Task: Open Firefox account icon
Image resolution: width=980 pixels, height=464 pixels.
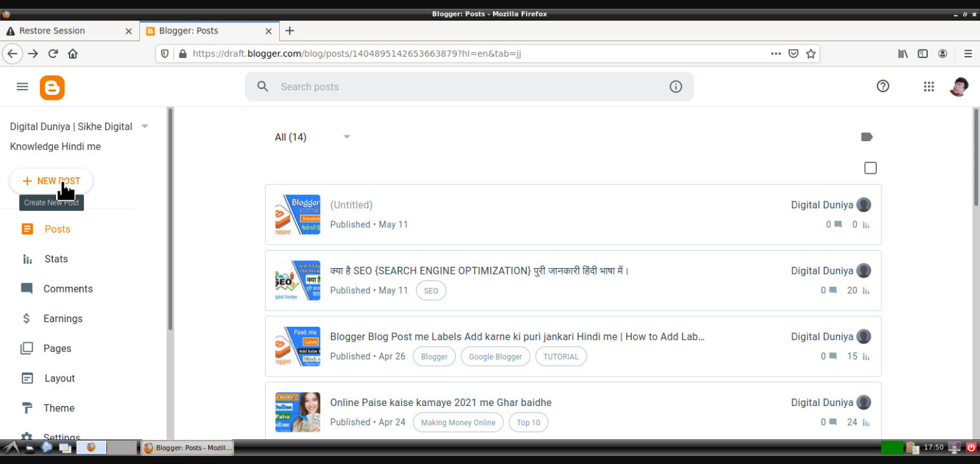Action: [943, 53]
